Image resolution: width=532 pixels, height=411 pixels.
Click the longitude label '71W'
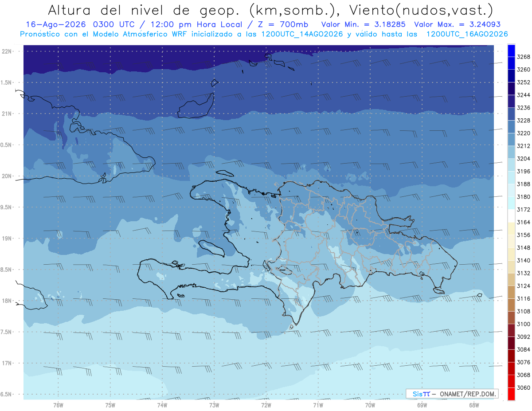click(x=318, y=405)
